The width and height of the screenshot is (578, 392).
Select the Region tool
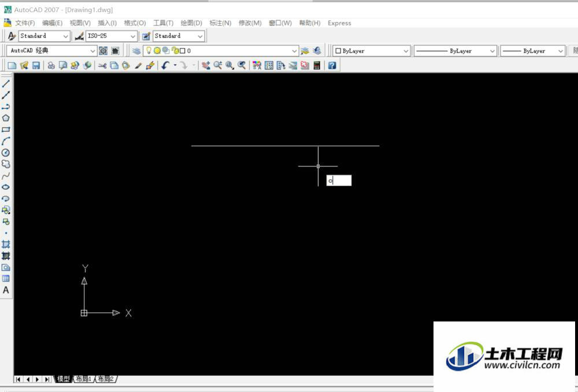(x=6, y=267)
